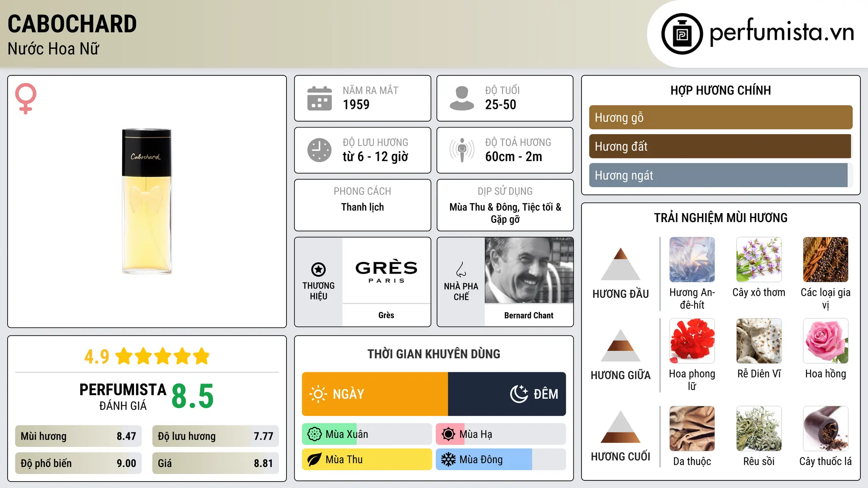Click the star badge icon above Thương hiệu
868x488 pixels.
[318, 269]
